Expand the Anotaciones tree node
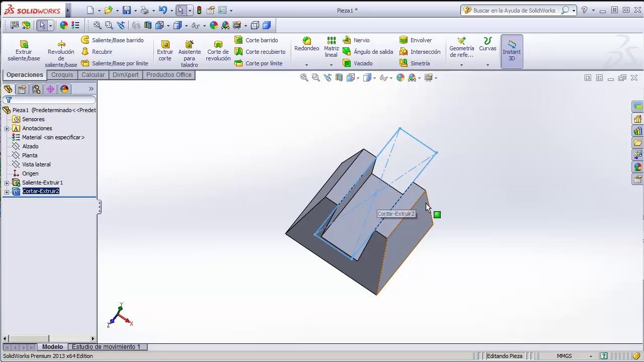The image size is (644, 362). pos(7,128)
